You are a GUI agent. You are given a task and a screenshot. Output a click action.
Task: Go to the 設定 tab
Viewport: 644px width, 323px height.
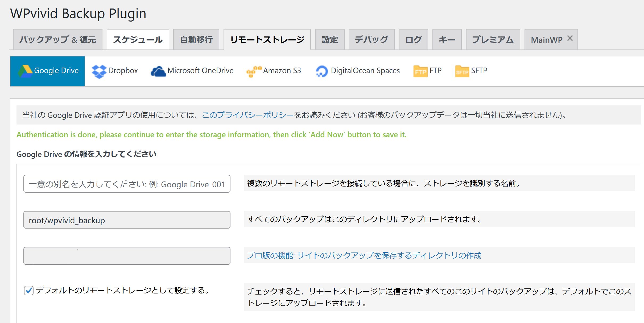[330, 40]
